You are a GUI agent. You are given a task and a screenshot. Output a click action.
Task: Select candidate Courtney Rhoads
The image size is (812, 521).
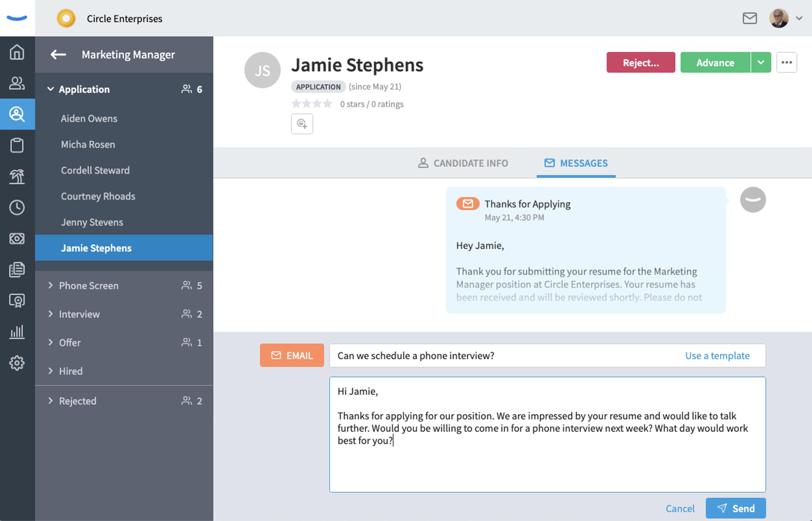(124, 197)
